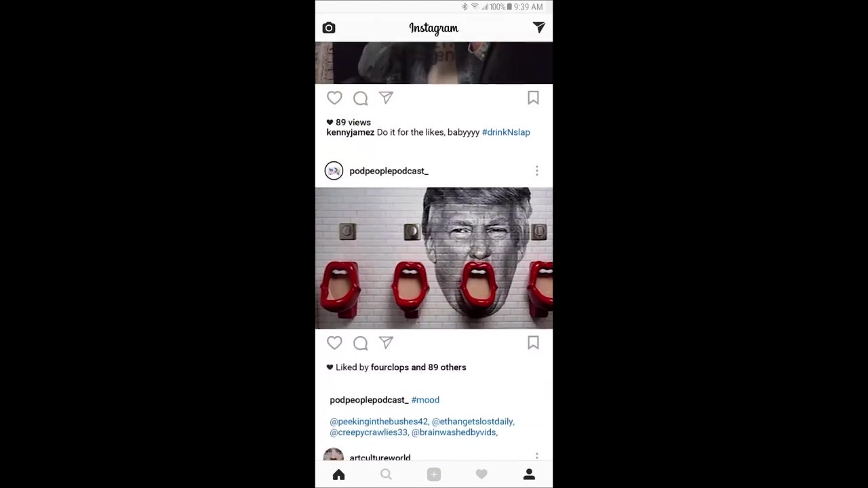
Task: Switch to Search tab
Action: (x=386, y=474)
